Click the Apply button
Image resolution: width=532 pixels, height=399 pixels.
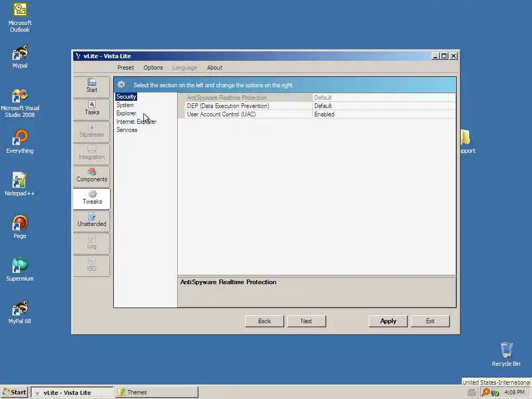(388, 321)
